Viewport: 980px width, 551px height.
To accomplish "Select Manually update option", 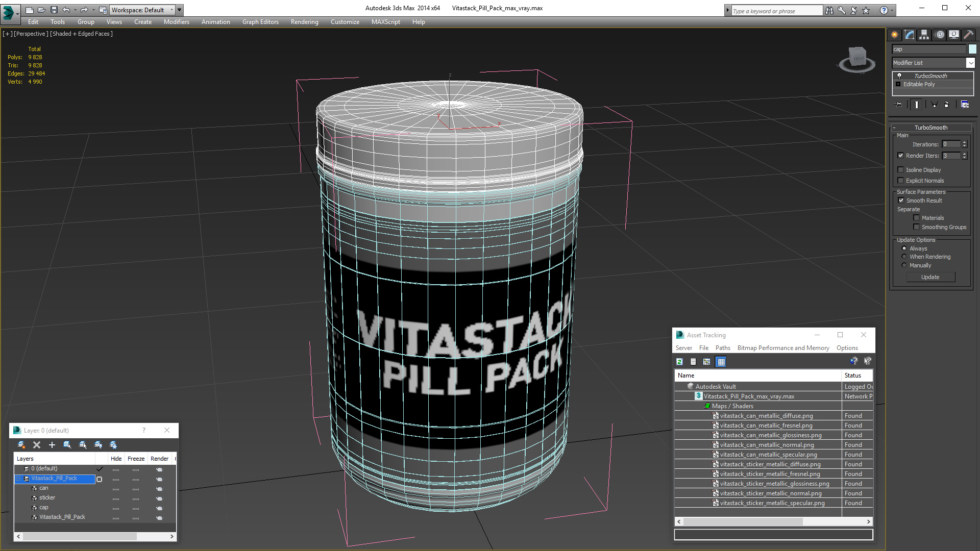I will pyautogui.click(x=904, y=265).
